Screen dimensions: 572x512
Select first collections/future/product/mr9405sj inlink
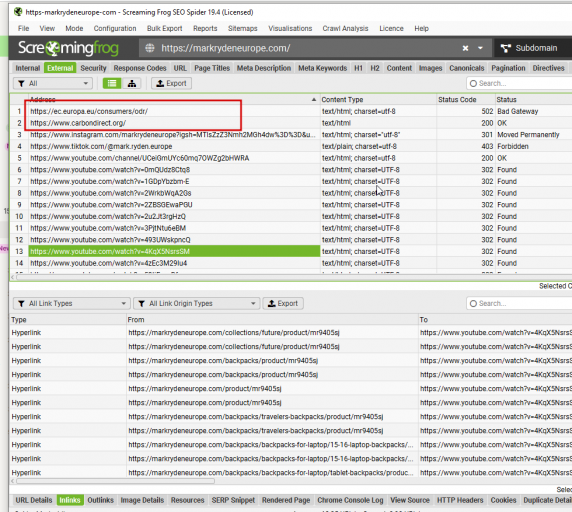234,333
